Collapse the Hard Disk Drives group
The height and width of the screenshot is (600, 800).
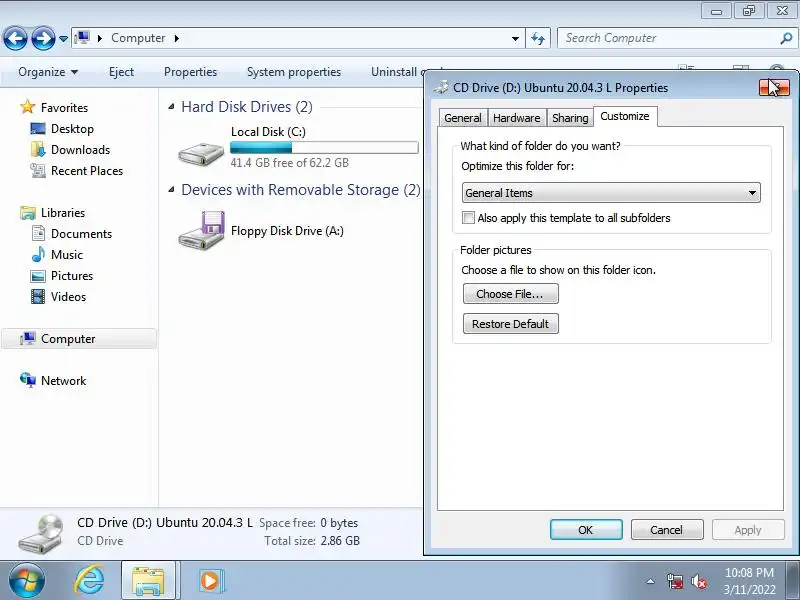click(171, 107)
